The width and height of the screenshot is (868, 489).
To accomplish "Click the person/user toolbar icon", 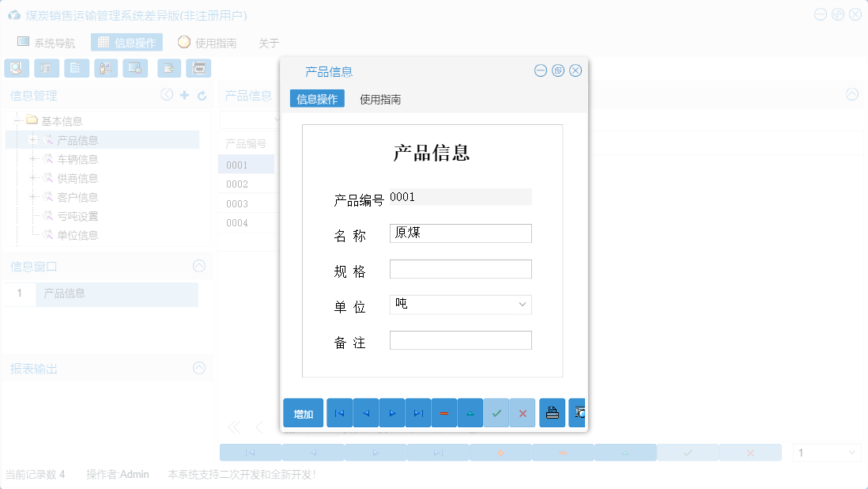I will coord(105,68).
